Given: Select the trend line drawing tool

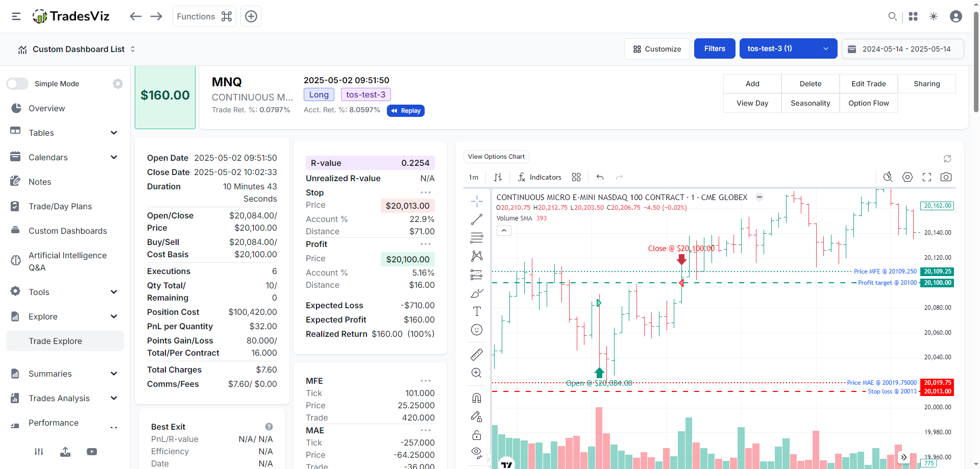Looking at the screenshot, I should pyautogui.click(x=477, y=219).
